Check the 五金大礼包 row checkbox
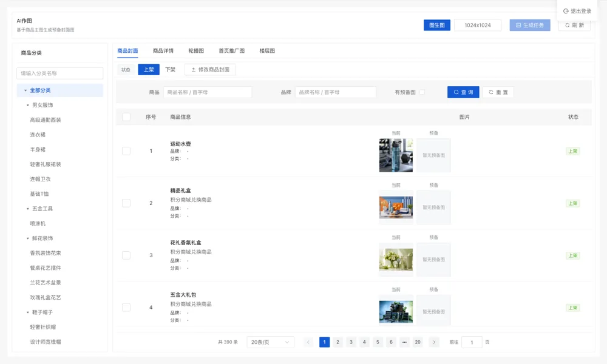 coord(126,308)
